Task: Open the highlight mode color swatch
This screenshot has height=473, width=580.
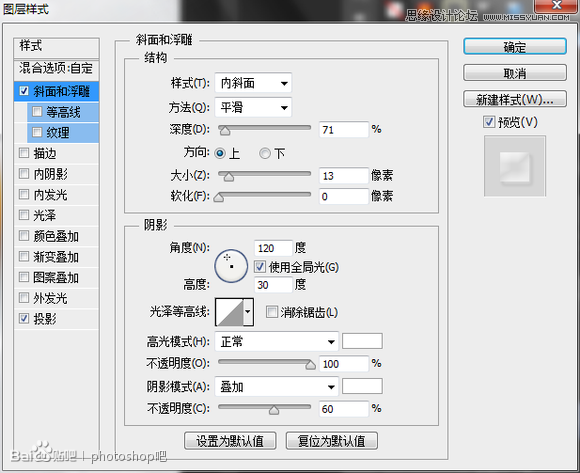Action: (x=362, y=341)
